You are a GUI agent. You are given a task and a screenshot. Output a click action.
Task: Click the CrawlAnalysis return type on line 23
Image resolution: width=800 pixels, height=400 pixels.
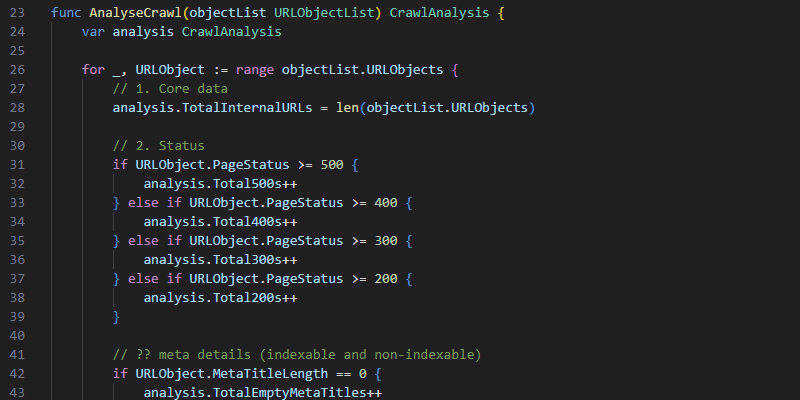439,13
